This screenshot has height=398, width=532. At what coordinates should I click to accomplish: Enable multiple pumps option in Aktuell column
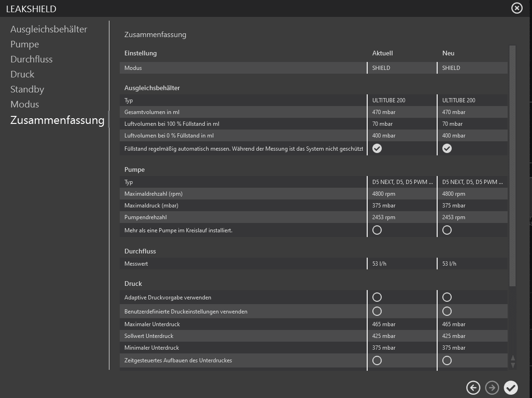tap(377, 230)
